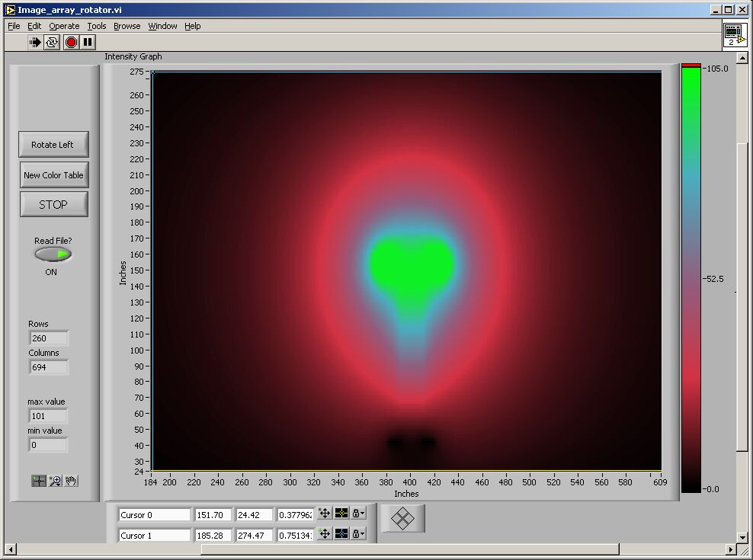This screenshot has width=753, height=560.
Task: Click the Run Continuously toolbar icon
Action: pos(52,43)
